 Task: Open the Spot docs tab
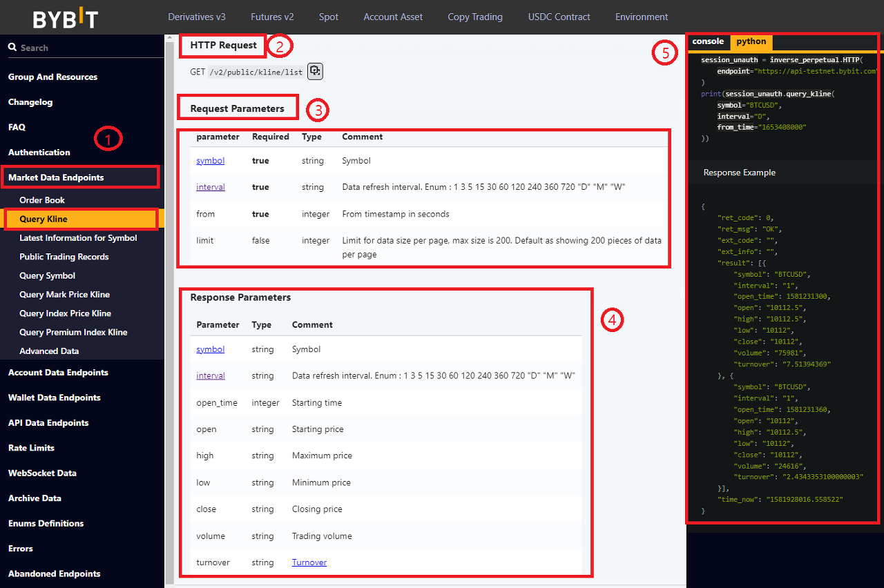point(329,17)
